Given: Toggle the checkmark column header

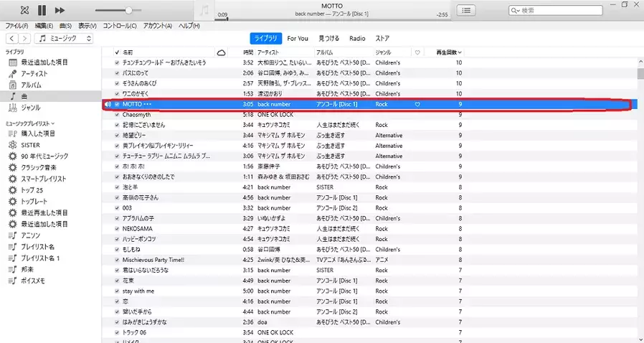Looking at the screenshot, I should pyautogui.click(x=117, y=52).
